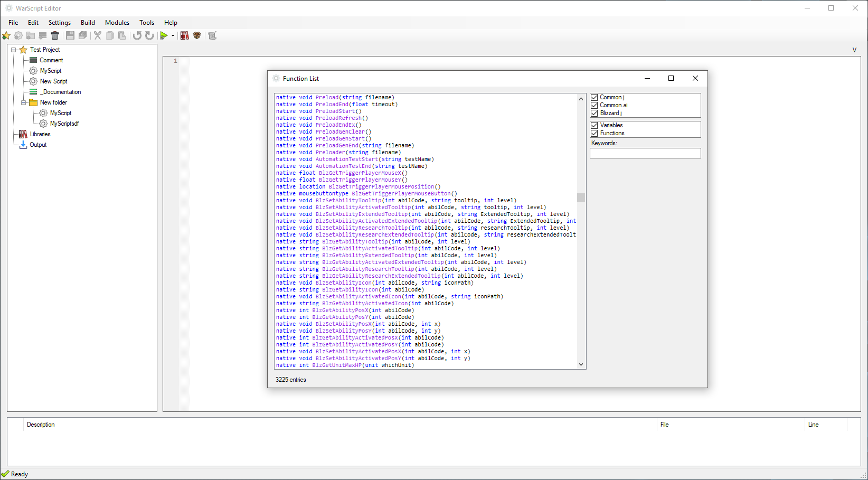Click the cut scissors icon
The image size is (868, 480).
[x=98, y=35]
